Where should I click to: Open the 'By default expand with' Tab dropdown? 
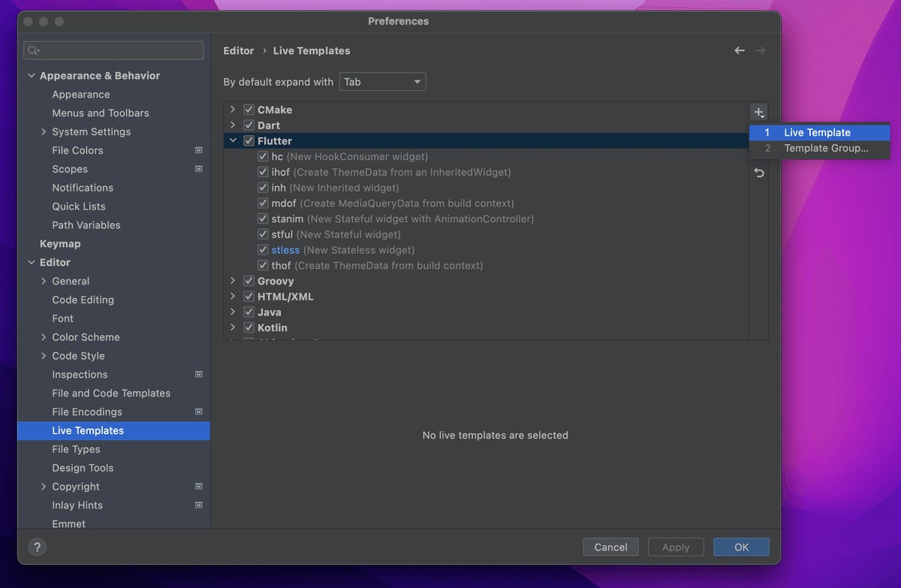pos(383,82)
